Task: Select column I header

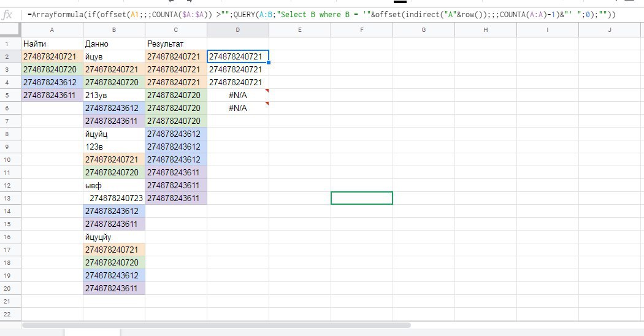Action: pos(548,30)
